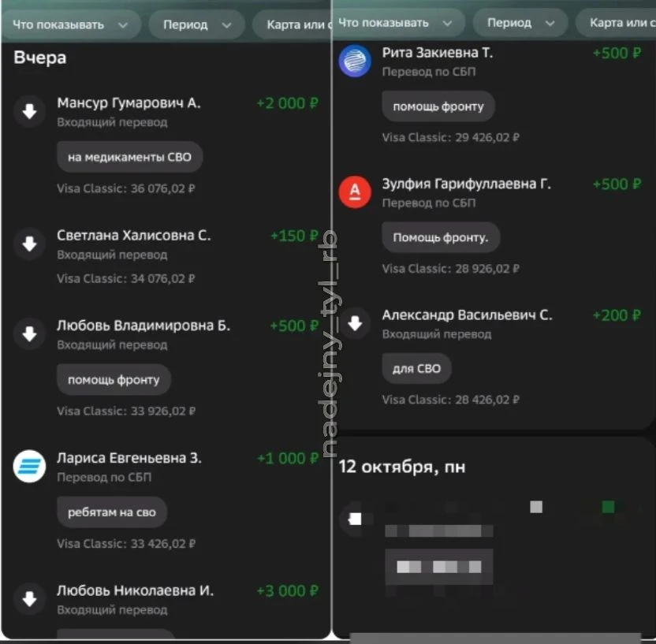Open the transfer from 'Любовь Николаевна И.'
This screenshot has width=656, height=644.
point(135,590)
